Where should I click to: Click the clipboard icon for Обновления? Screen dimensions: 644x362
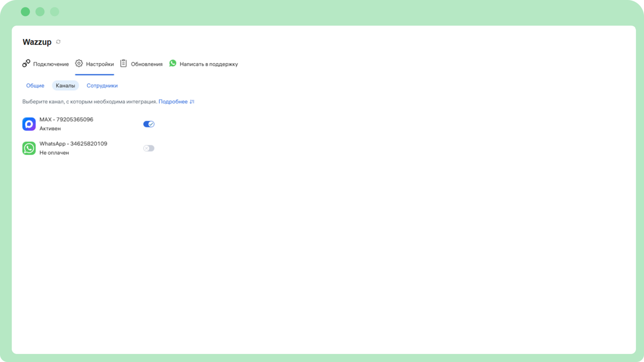pos(123,63)
